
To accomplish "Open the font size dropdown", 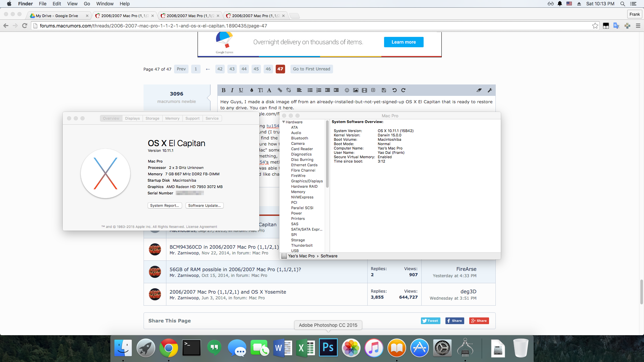I will tap(260, 90).
